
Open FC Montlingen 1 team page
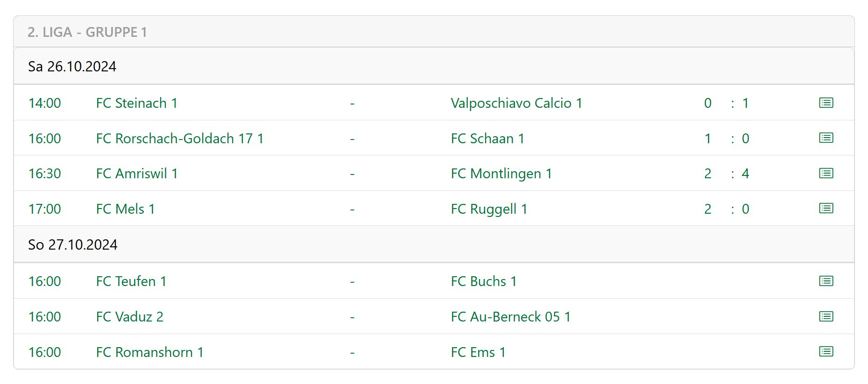tap(501, 174)
